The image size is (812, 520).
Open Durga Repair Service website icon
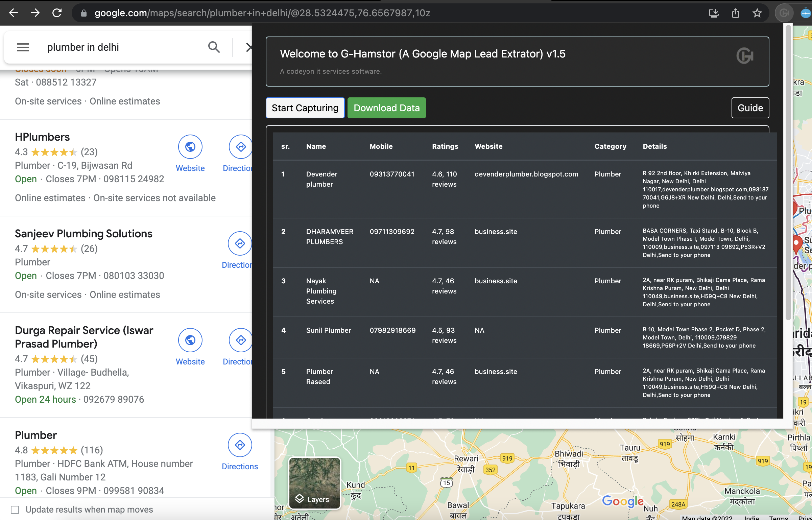tap(190, 340)
